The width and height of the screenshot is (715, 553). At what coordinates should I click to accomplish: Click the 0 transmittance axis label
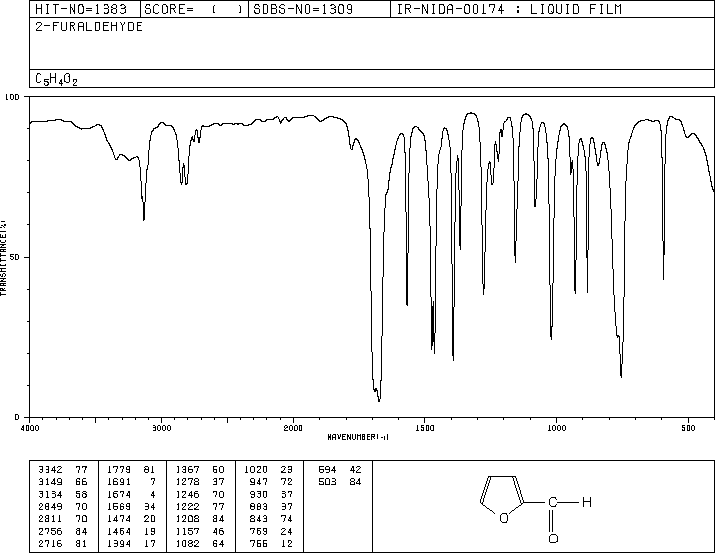pos(17,417)
